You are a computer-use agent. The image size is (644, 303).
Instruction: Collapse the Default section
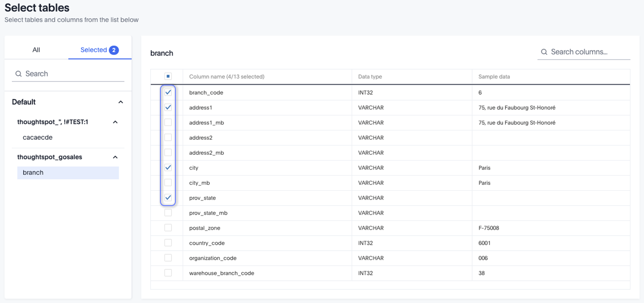(120, 102)
